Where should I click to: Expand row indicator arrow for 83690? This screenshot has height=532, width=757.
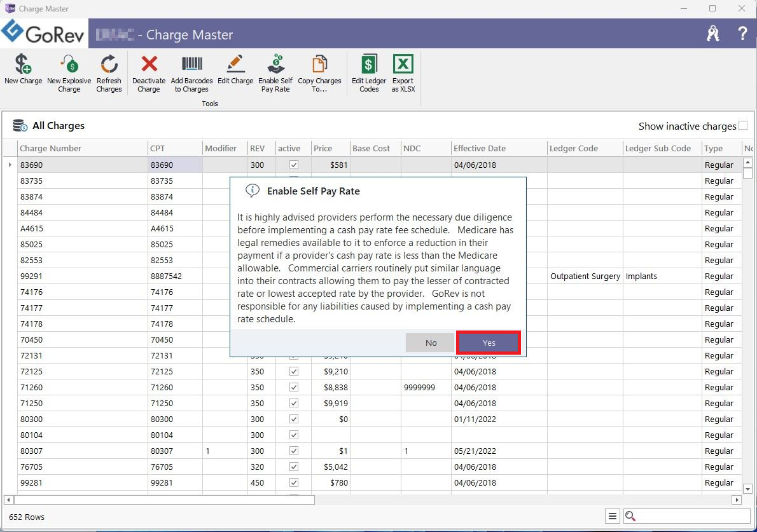tap(10, 165)
